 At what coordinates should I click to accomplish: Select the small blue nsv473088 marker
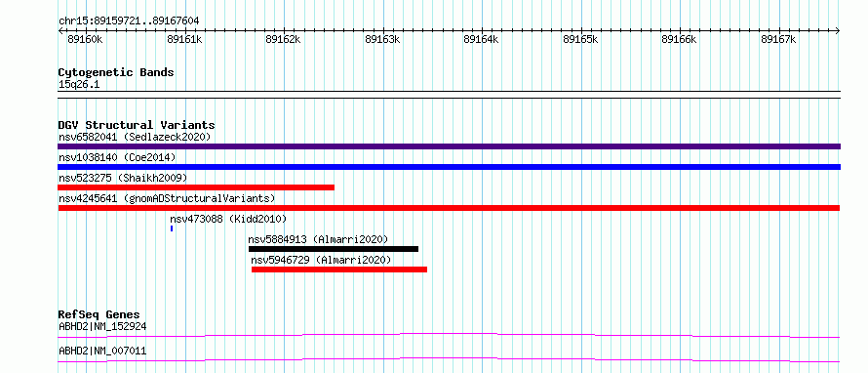[x=172, y=228]
